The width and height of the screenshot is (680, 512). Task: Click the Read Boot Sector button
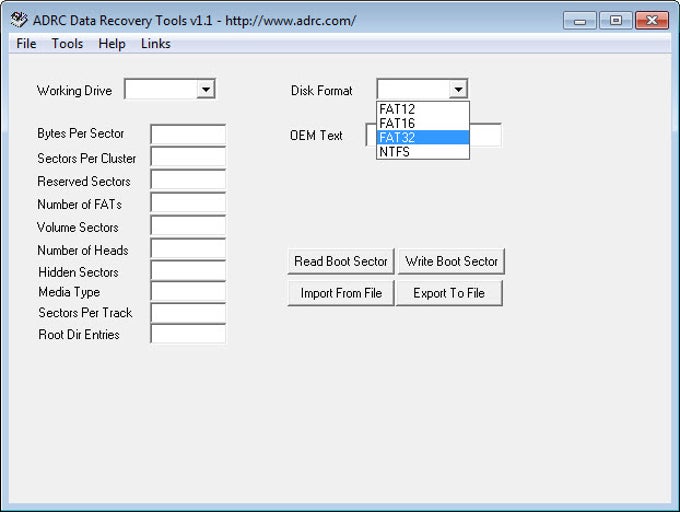point(341,261)
